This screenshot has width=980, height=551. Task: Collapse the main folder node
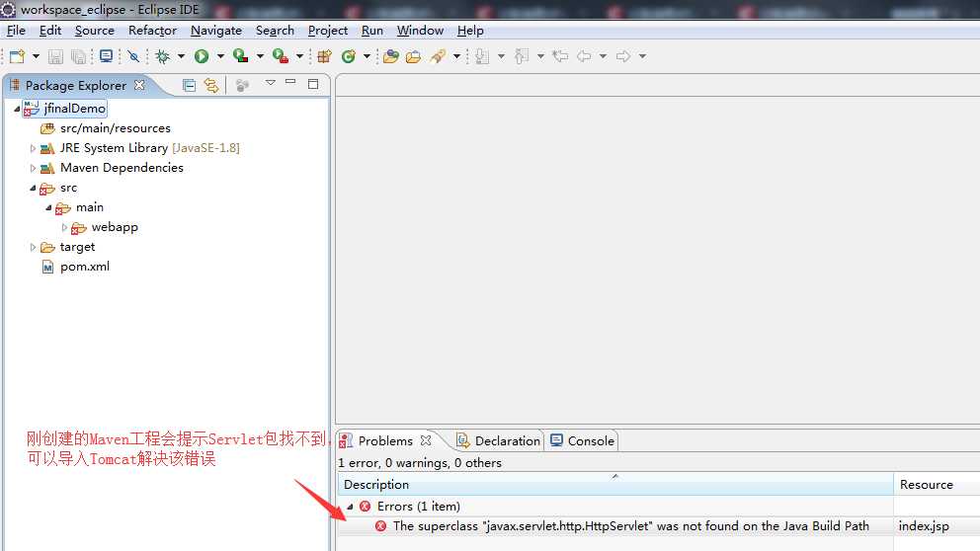coord(48,207)
